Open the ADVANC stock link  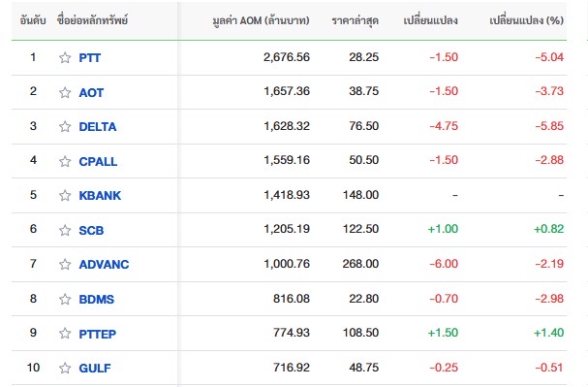pos(104,264)
